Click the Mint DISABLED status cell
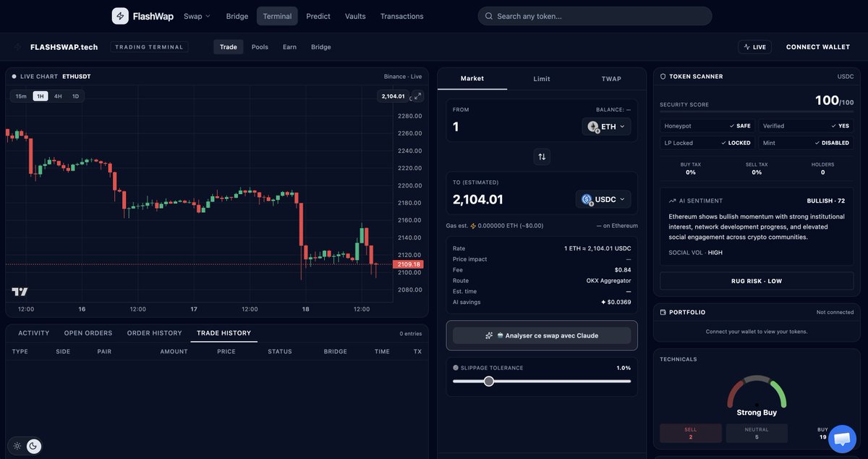The height and width of the screenshot is (459, 868). tap(807, 143)
